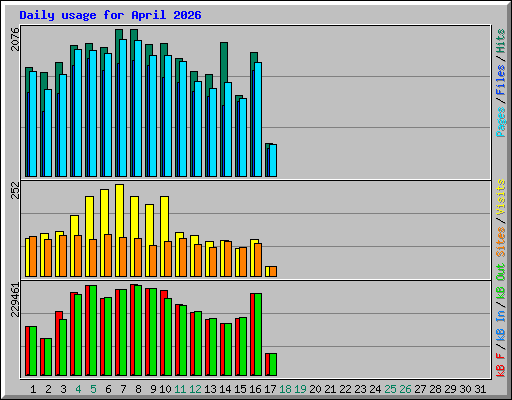Click day 16 on the x-axis
The image size is (512, 400).
click(255, 389)
